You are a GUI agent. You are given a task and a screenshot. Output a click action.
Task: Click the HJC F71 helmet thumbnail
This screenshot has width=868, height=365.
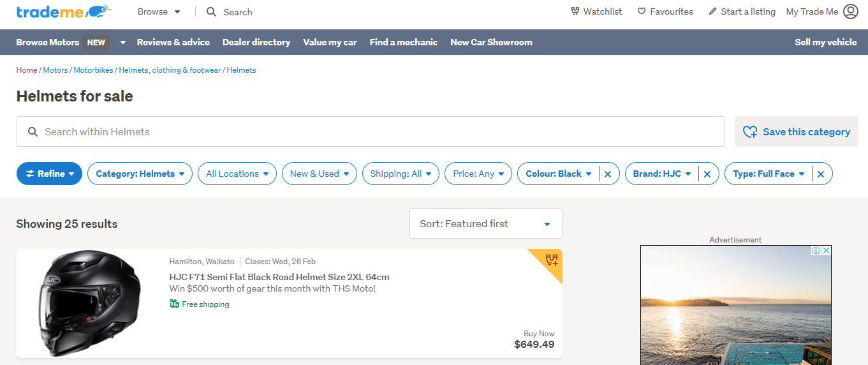click(88, 303)
